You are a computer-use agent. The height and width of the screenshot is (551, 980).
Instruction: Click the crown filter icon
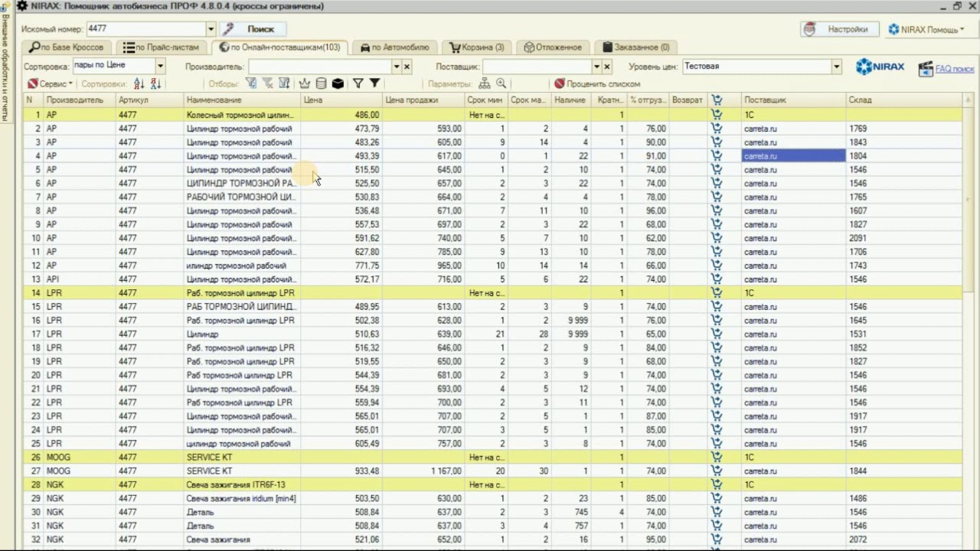305,83
